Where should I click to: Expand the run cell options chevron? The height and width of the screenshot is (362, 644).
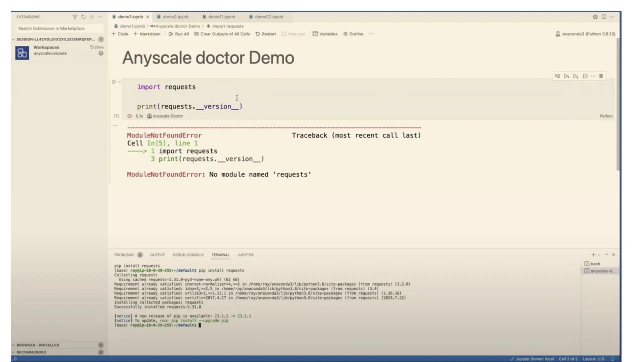point(119,82)
